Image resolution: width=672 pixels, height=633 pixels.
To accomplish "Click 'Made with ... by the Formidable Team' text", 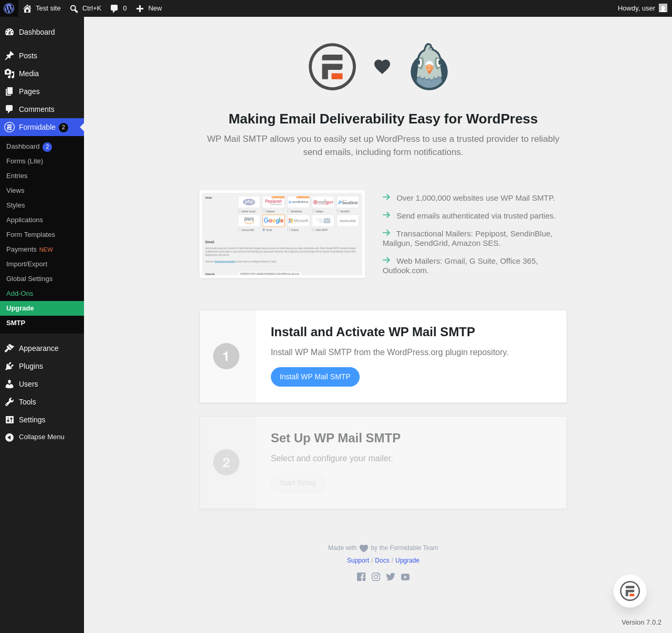I will click(383, 548).
